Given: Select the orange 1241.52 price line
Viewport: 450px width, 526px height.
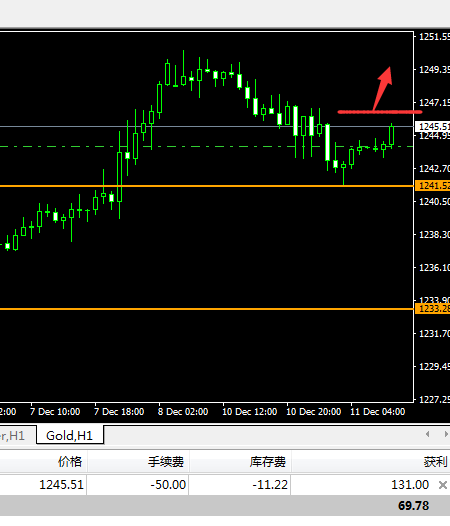Looking at the screenshot, I should [x=206, y=186].
